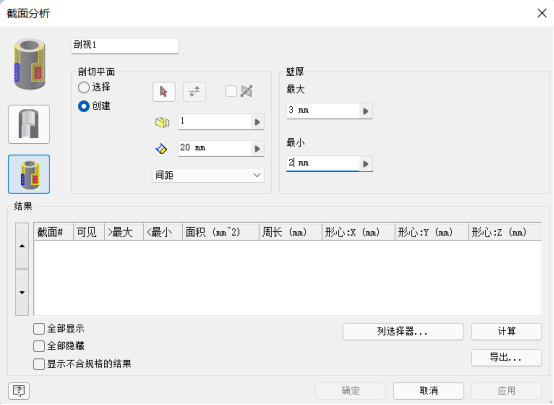Click the results move-down arrow button
The height and width of the screenshot is (405, 554).
[22, 293]
